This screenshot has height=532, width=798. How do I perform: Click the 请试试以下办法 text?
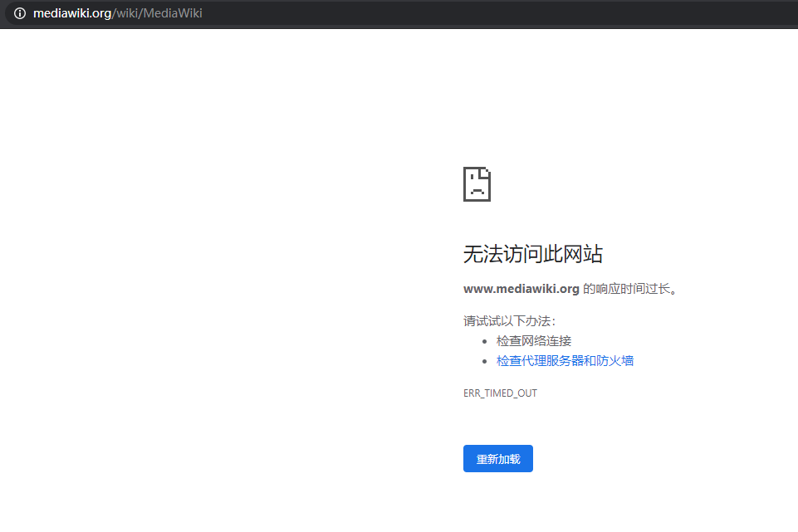point(509,321)
